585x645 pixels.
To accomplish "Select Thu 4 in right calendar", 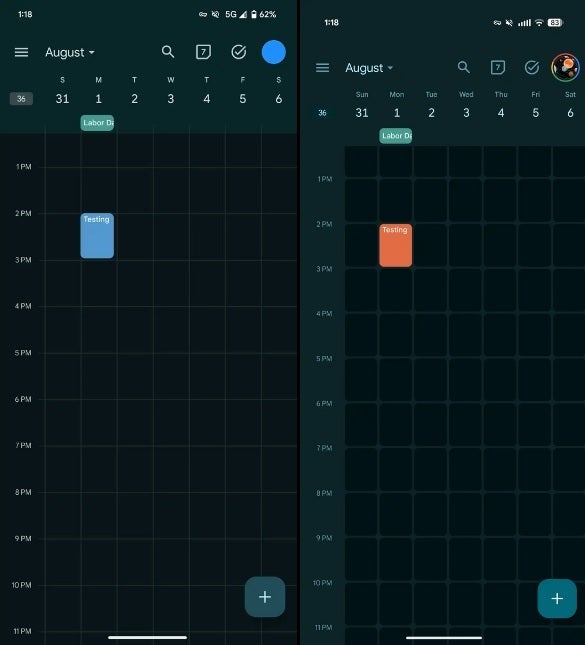I will coord(501,113).
